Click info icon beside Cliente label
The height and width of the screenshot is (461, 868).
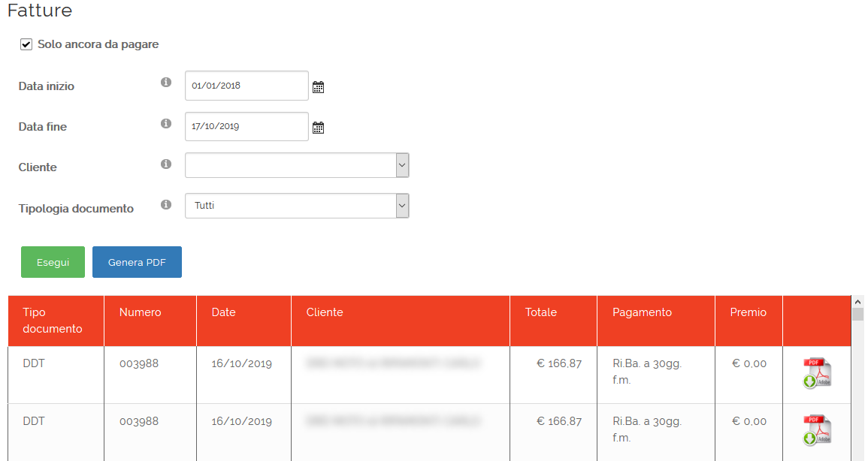click(166, 164)
